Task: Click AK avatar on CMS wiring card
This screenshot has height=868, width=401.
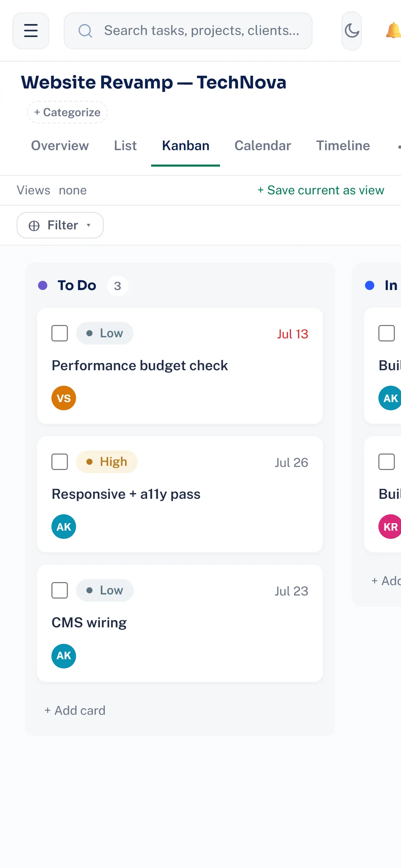Action: click(x=64, y=655)
